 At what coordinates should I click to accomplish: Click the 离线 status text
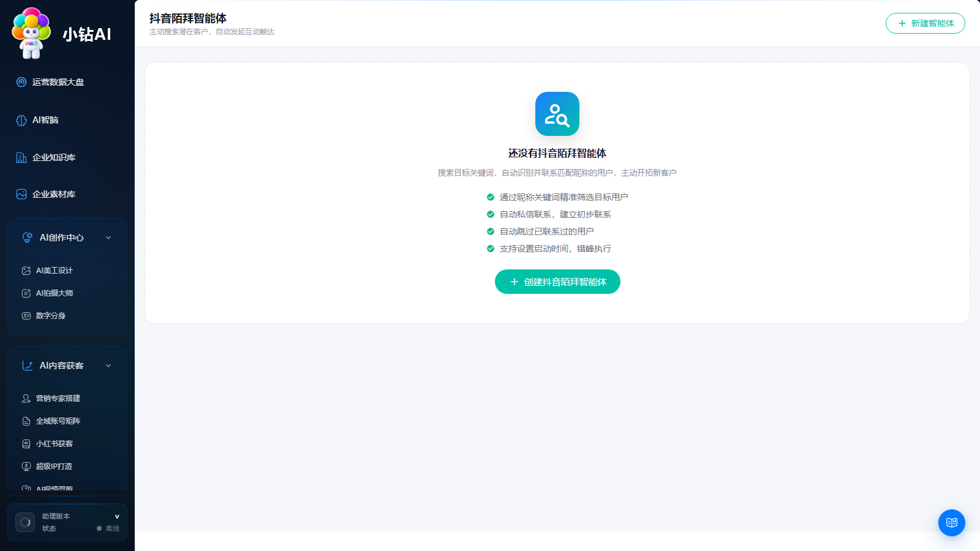point(113,528)
